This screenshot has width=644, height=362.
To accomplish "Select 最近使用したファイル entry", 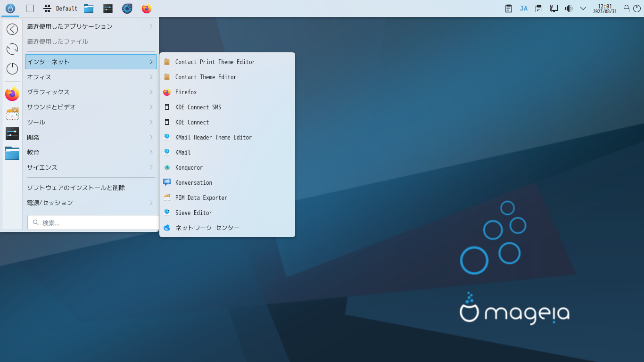I will click(91, 41).
